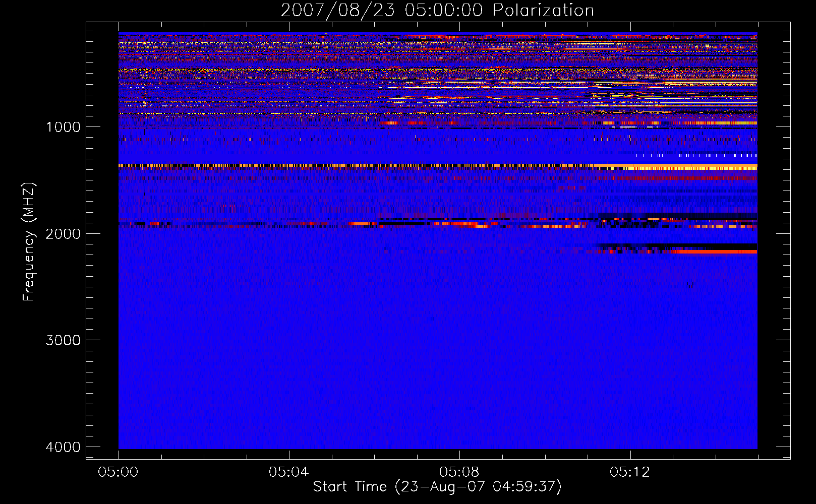Screen dimensions: 816x504
Task: Click the 05:04 time tick label
Action: click(x=288, y=472)
